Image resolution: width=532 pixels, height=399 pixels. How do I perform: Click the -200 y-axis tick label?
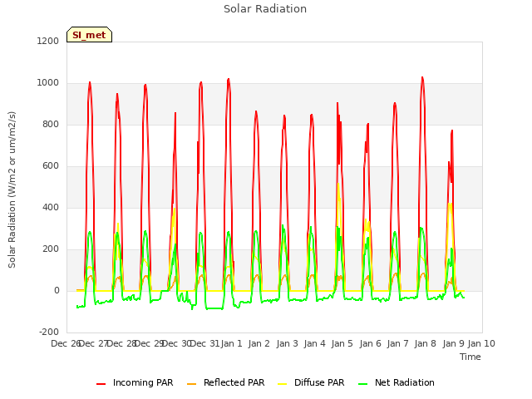point(49,332)
